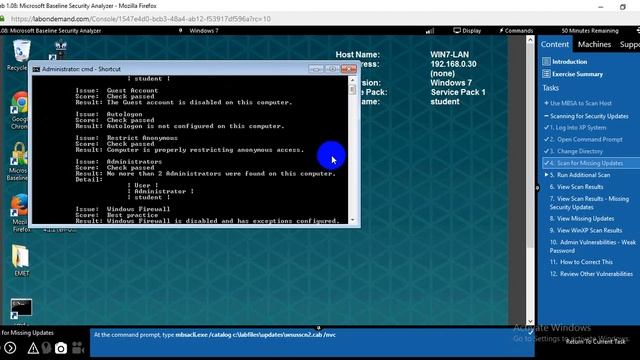Click the next step arrow icon
The image size is (640, 360).
(x=10, y=348)
